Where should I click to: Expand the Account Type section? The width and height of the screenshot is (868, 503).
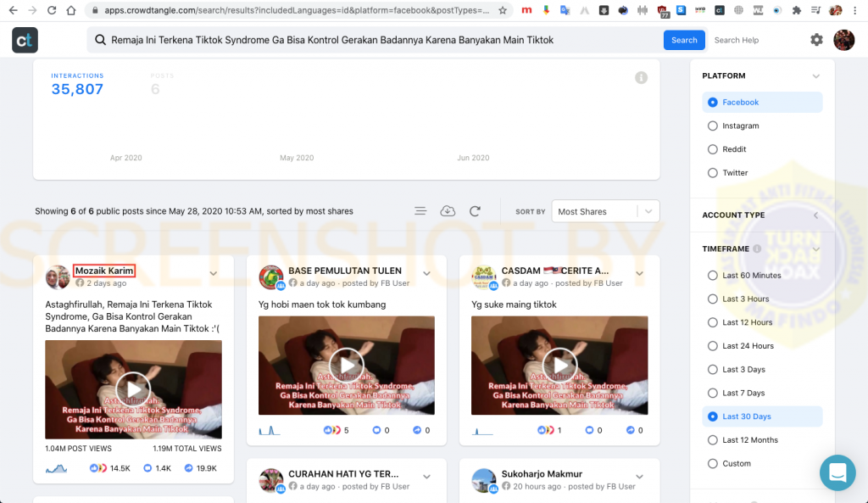(x=816, y=215)
